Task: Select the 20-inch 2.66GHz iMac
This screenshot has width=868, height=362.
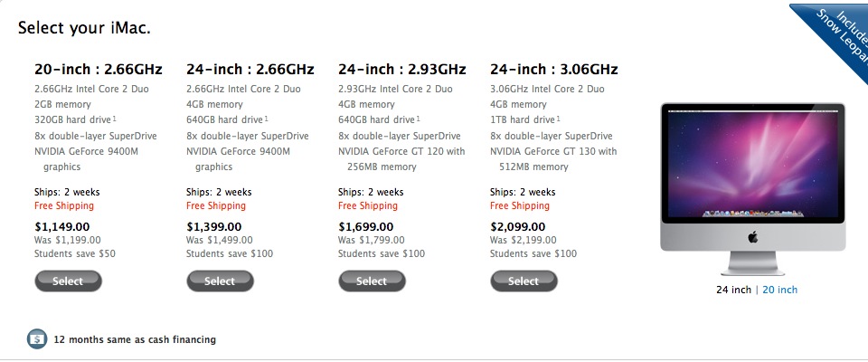Action: click(x=68, y=281)
